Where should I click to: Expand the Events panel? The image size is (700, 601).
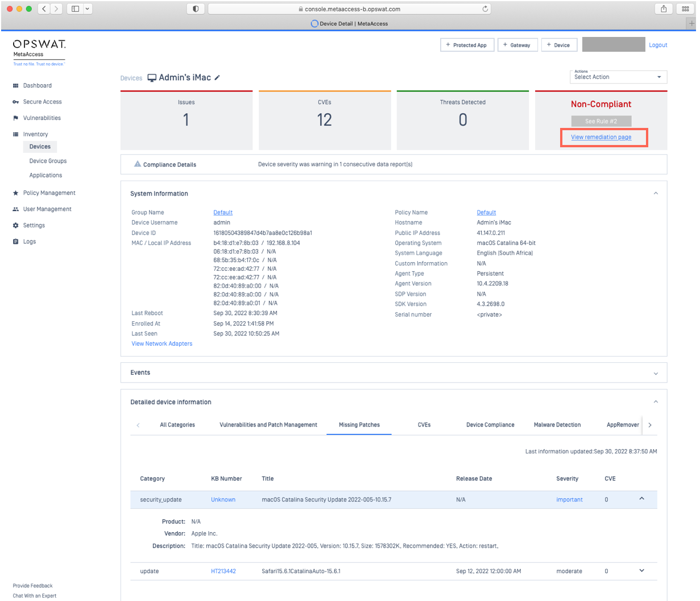click(656, 373)
